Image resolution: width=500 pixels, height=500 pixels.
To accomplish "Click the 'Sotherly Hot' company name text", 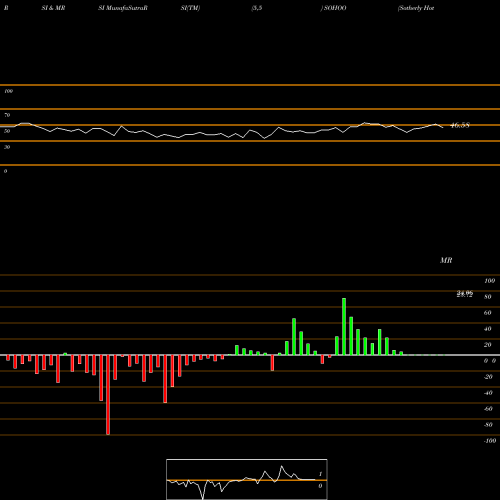I will [x=416, y=8].
